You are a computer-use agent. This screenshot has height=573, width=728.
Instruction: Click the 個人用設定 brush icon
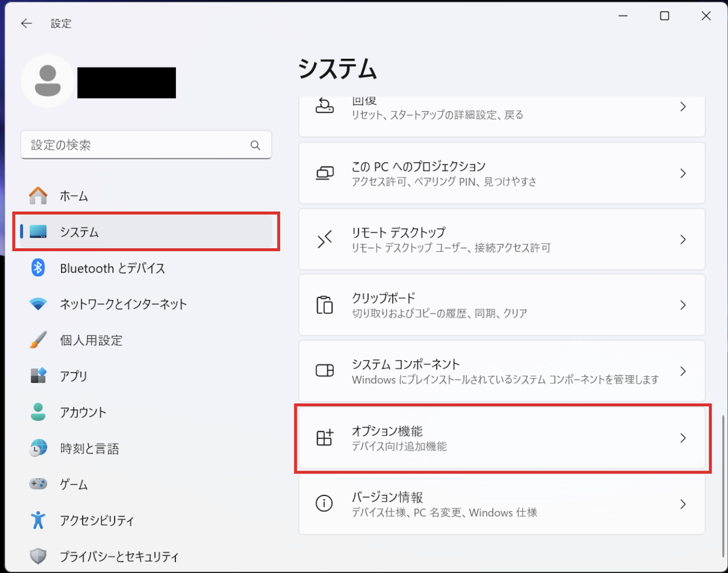[x=38, y=340]
